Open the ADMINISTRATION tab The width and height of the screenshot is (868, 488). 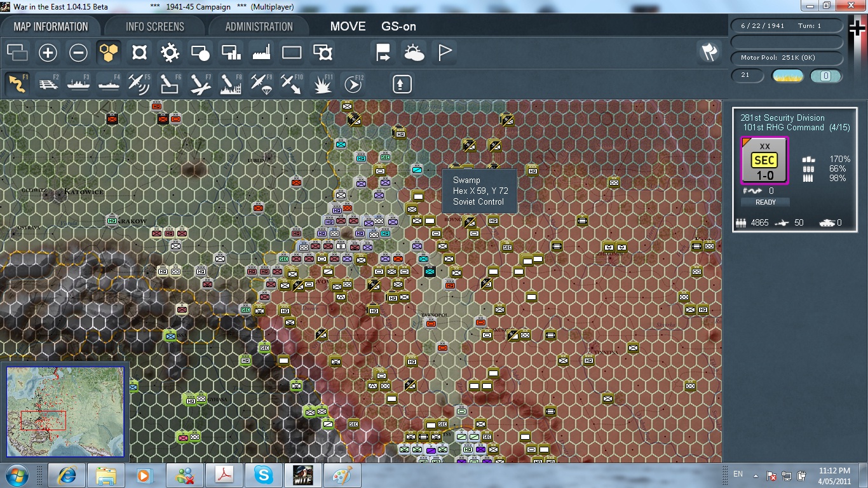point(259,27)
